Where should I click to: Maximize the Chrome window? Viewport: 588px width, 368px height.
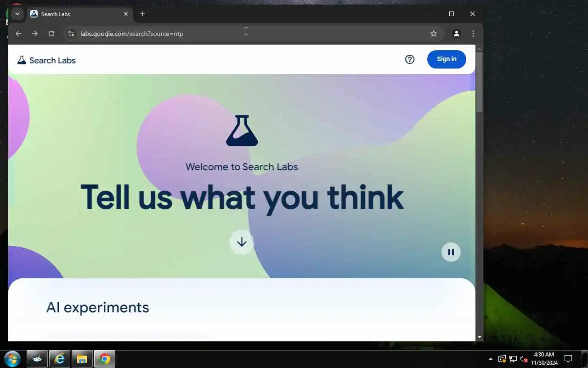(x=451, y=14)
